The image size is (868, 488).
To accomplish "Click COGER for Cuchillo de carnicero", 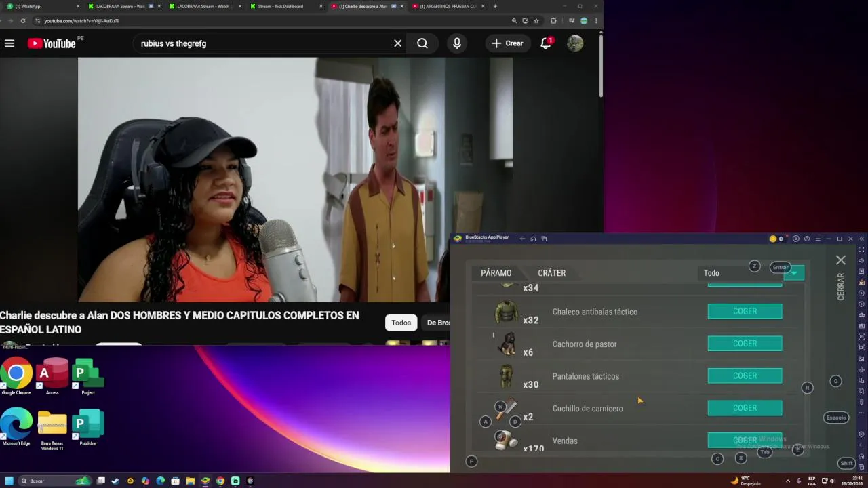I will [745, 408].
